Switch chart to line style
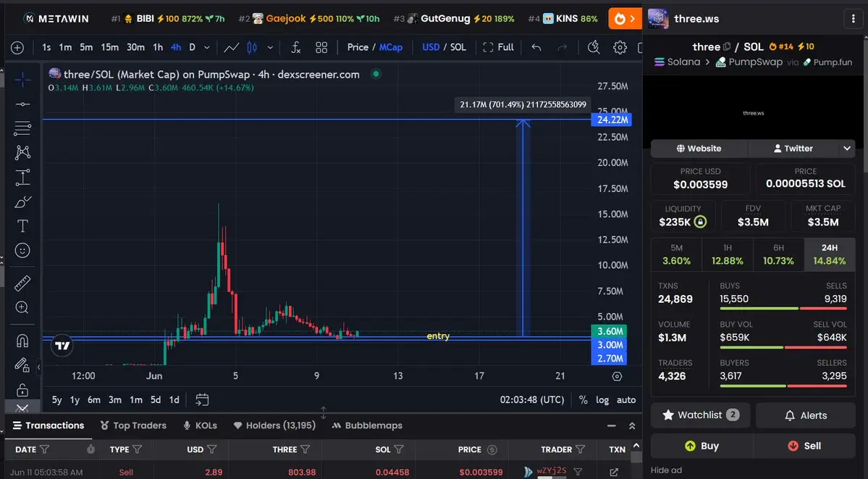The height and width of the screenshot is (479, 868). point(232,47)
